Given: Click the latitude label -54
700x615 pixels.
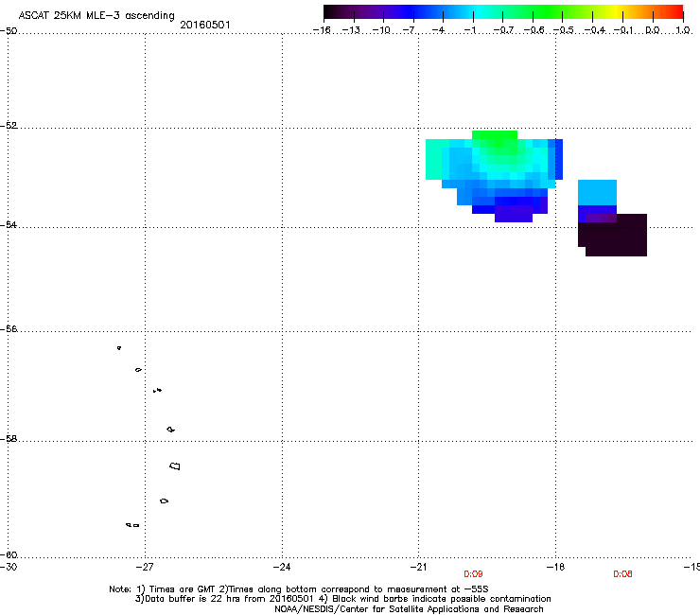Looking at the screenshot, I should pos(9,224).
